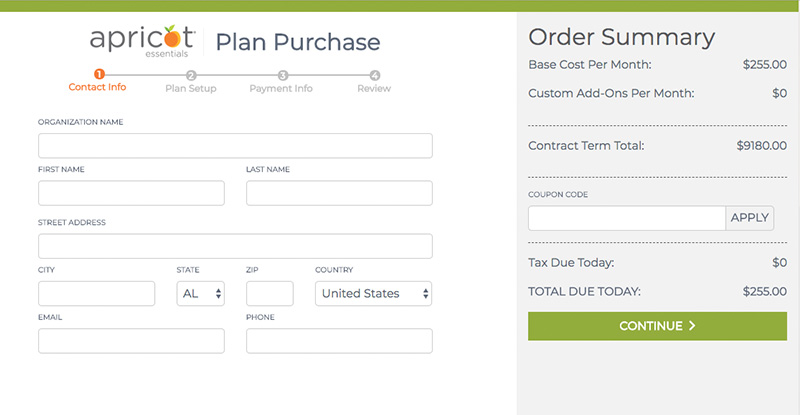Click step 2 circle icon
The height and width of the screenshot is (415, 800).
point(191,75)
